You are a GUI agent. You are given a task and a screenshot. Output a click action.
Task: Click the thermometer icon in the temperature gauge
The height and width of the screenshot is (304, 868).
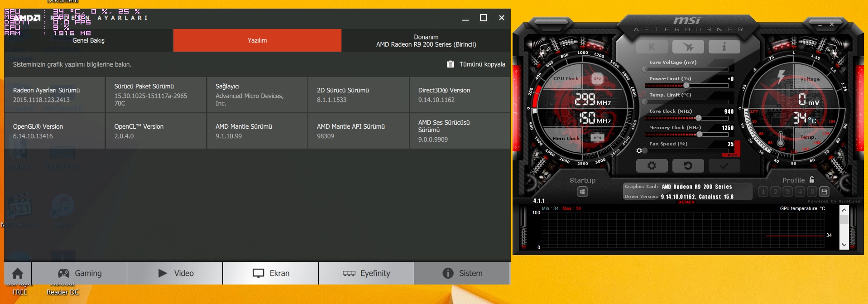(781, 138)
